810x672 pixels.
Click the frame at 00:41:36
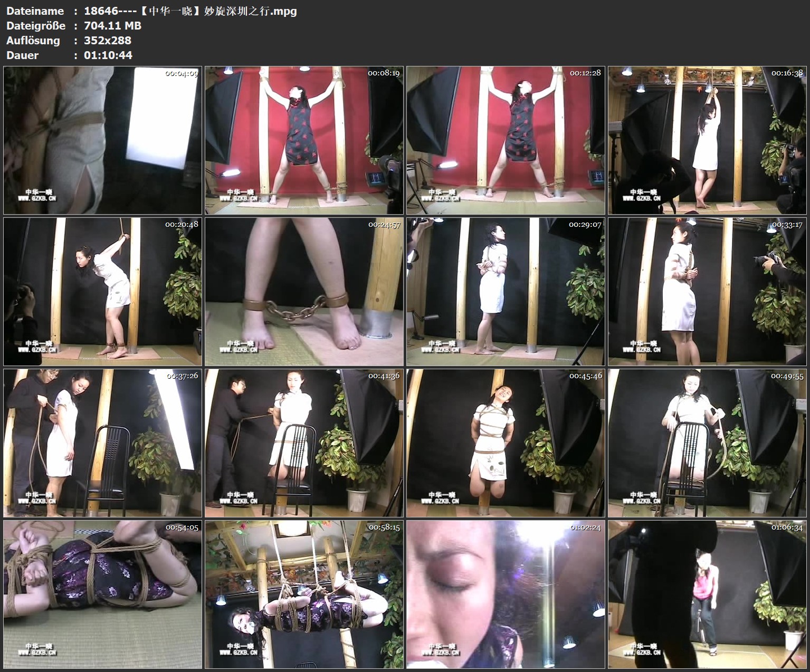tap(304, 443)
